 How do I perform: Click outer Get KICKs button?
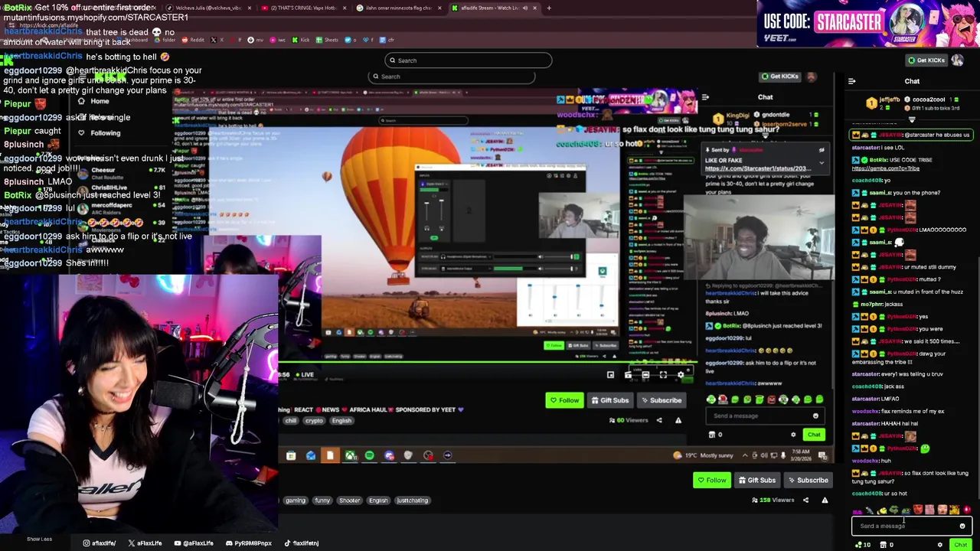click(x=926, y=60)
